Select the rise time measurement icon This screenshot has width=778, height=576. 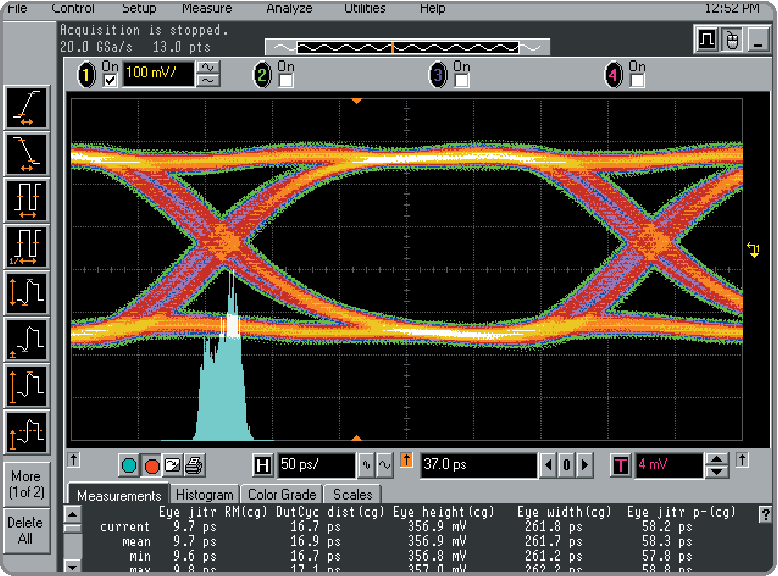[27, 107]
